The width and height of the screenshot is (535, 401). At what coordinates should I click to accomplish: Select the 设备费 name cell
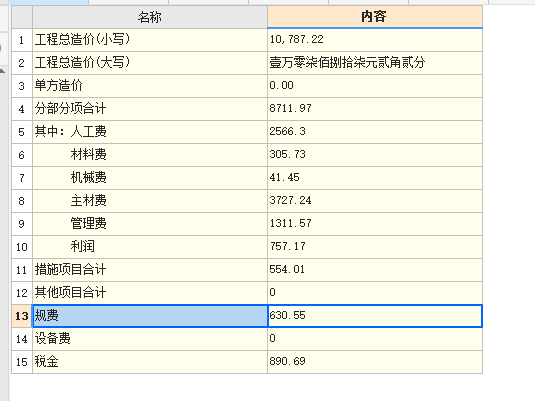tap(150, 339)
